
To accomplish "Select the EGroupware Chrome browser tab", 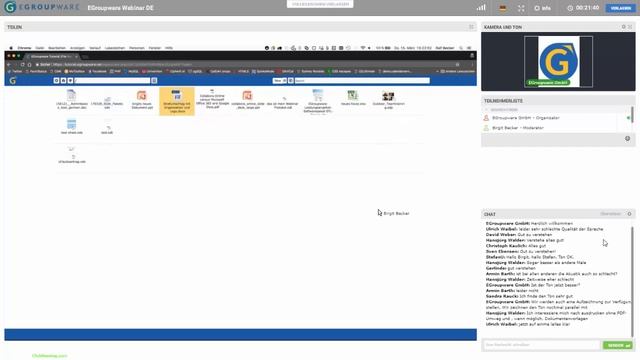I will tap(52, 56).
